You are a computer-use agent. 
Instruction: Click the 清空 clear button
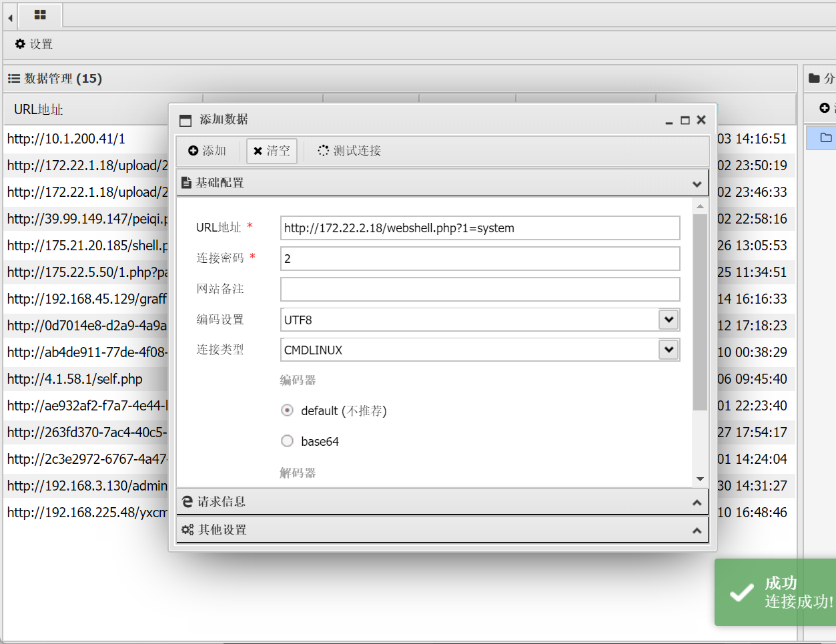[x=272, y=151]
